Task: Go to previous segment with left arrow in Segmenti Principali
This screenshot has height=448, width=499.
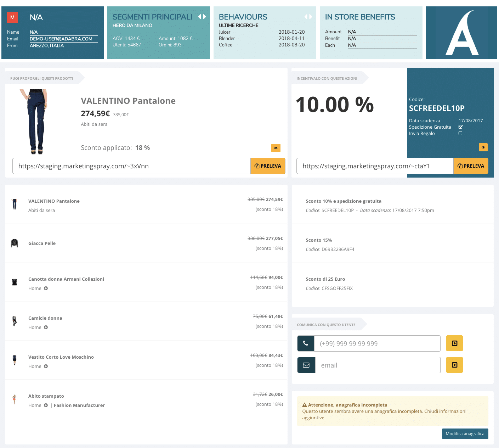Action: pyautogui.click(x=200, y=17)
